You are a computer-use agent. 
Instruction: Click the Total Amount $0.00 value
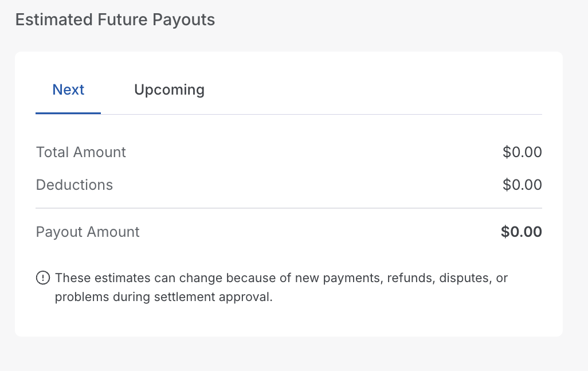(x=522, y=153)
